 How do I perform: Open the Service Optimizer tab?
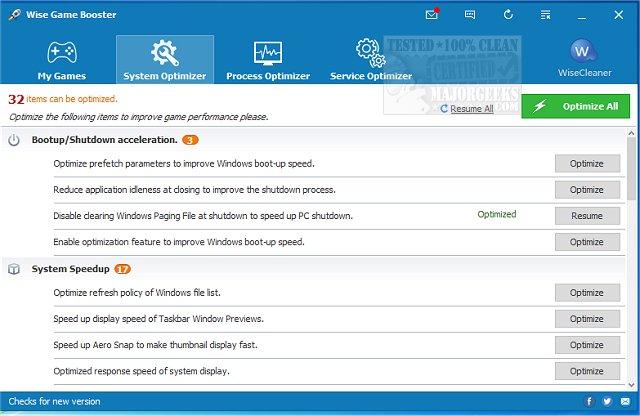coord(371,60)
